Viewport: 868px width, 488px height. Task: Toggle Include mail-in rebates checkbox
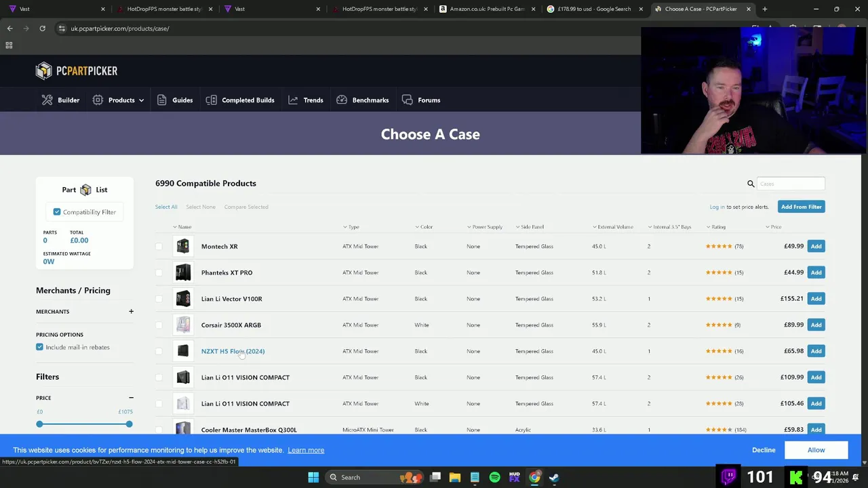coord(39,347)
